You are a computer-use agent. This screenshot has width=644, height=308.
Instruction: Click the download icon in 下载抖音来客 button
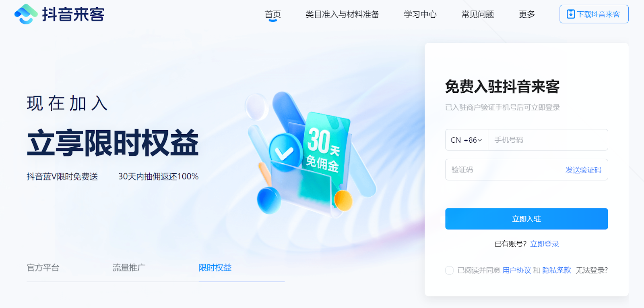[571, 14]
